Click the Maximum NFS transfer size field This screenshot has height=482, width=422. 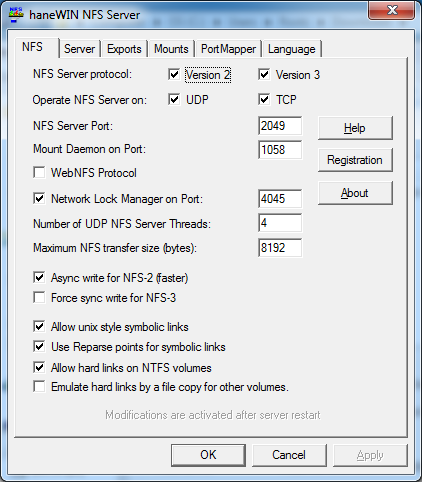280,248
